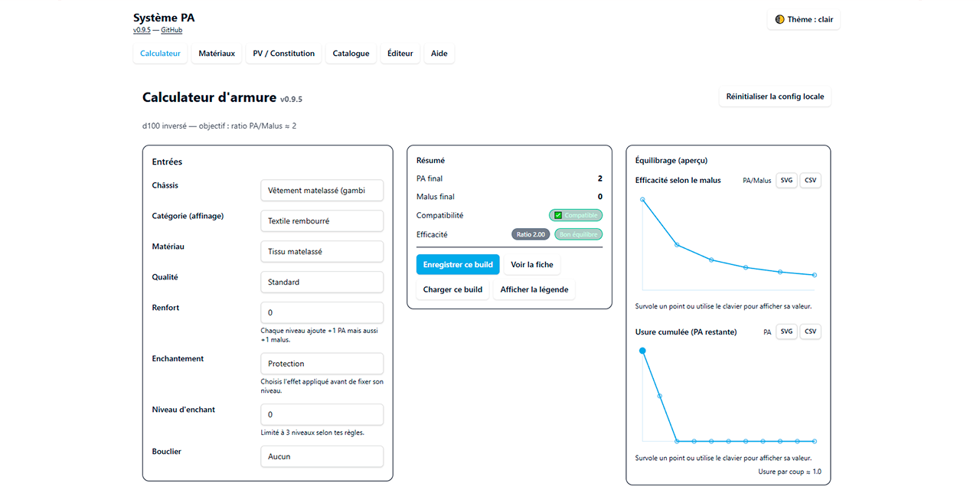Click the green Compatible checkmark badge
Screen dimensions: 980x490
coord(576,215)
